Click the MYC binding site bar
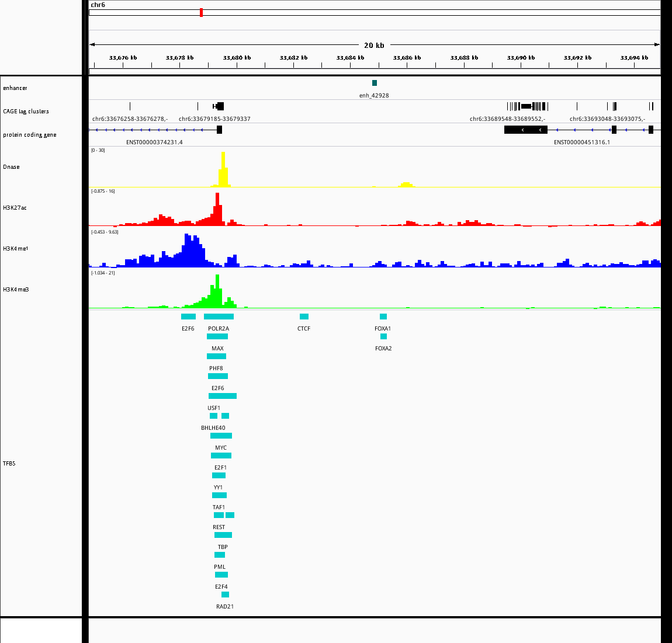The image size is (672, 643). click(x=221, y=436)
